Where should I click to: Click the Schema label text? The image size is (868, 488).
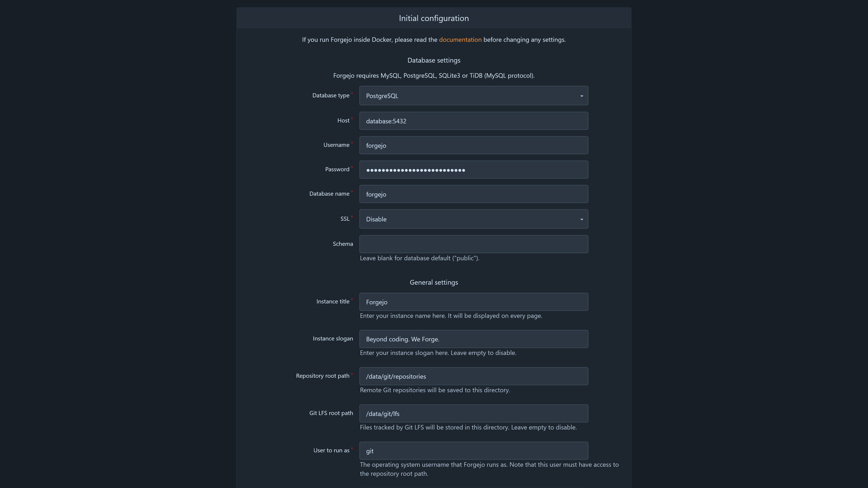pyautogui.click(x=343, y=244)
